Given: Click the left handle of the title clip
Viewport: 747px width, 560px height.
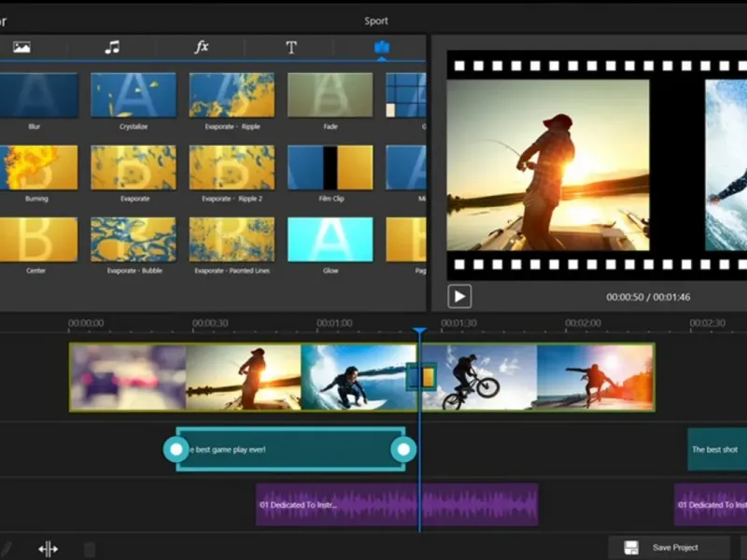Looking at the screenshot, I should pyautogui.click(x=176, y=450).
